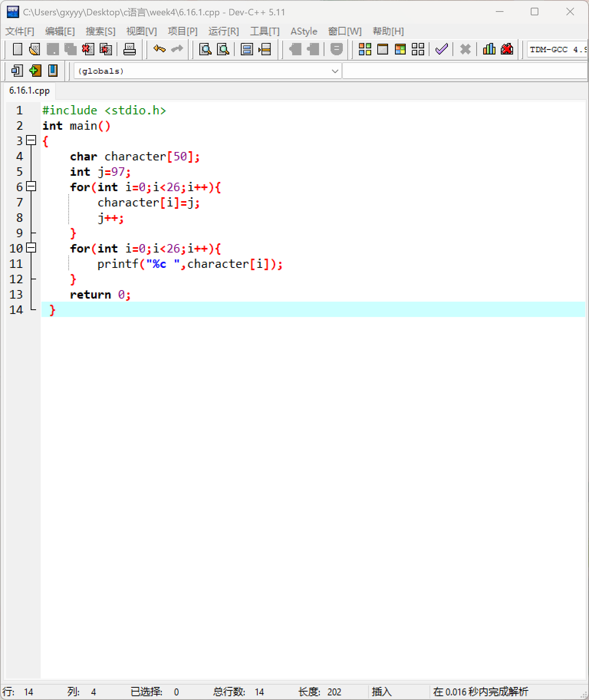Open the 项目[P] menu
This screenshot has height=700, width=589.
[183, 31]
